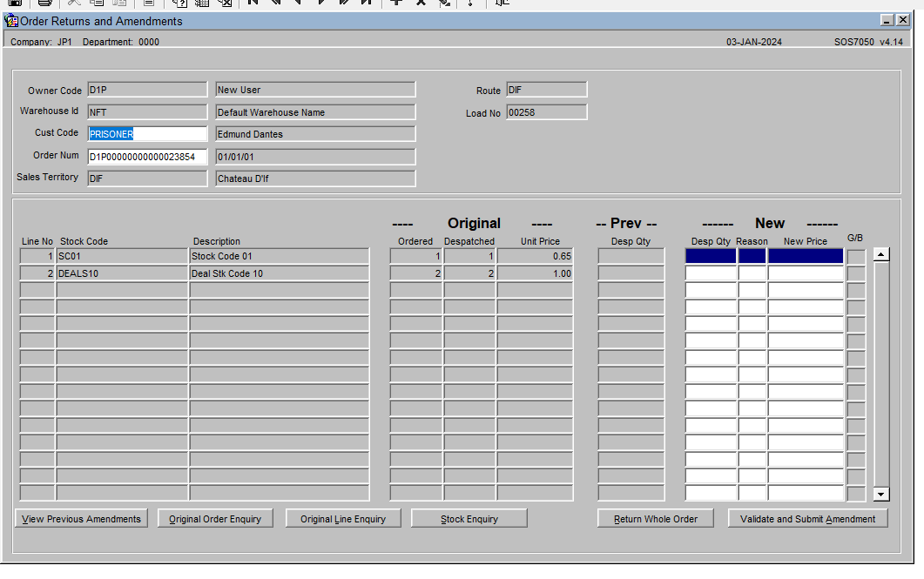Select New Desp Qty for line 1
This screenshot has height=579, width=924.
point(711,256)
